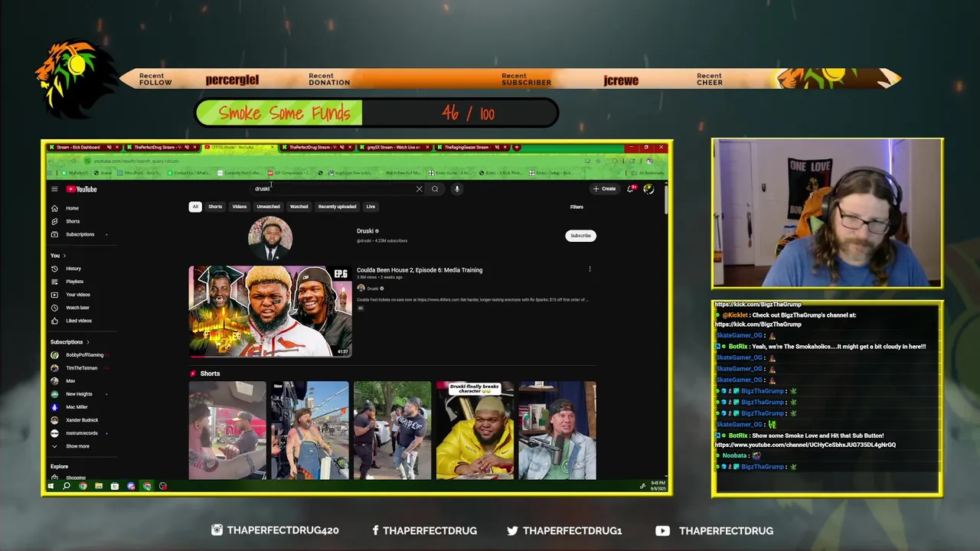Expand the Subscriptions section header chevron

tap(88, 342)
